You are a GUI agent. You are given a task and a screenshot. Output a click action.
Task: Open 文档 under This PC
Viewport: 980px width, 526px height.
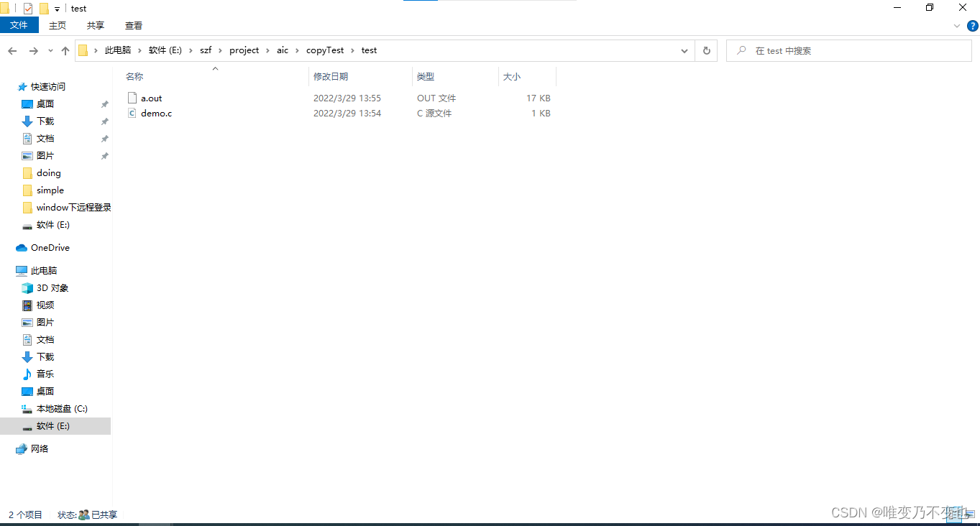coord(45,339)
